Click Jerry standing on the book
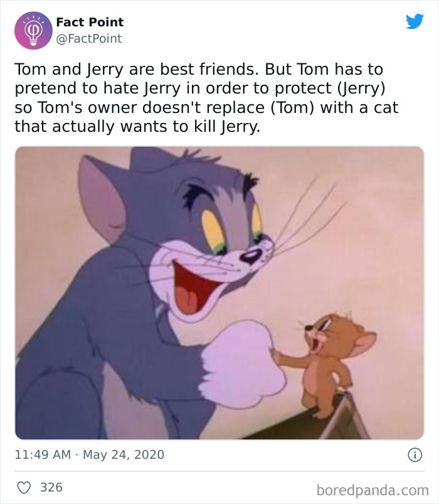 coord(329,370)
